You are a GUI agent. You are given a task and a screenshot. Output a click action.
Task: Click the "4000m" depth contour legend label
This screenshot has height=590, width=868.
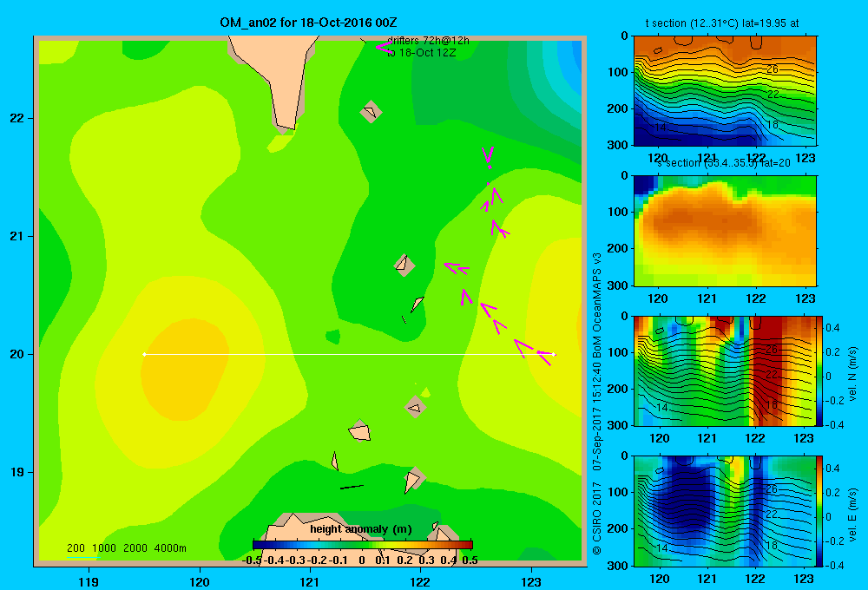coord(170,548)
